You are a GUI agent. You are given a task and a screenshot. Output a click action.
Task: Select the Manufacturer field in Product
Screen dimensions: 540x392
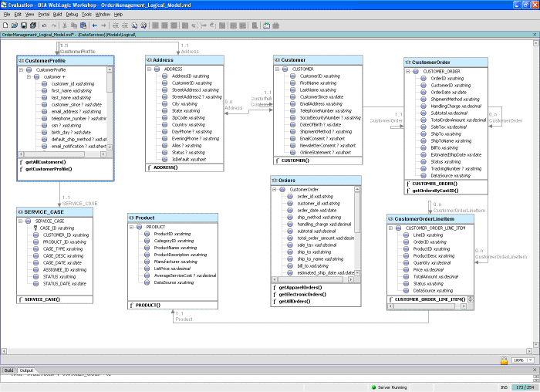tap(176, 262)
